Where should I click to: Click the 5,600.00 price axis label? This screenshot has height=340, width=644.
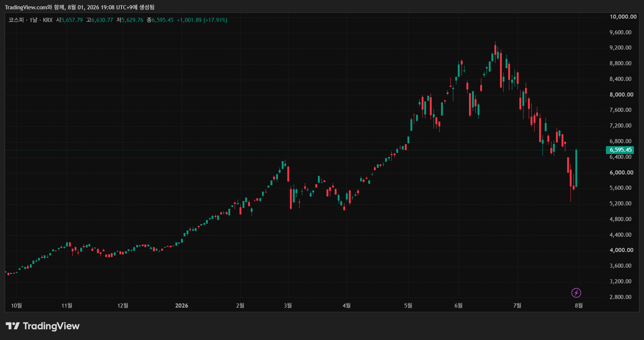point(620,188)
